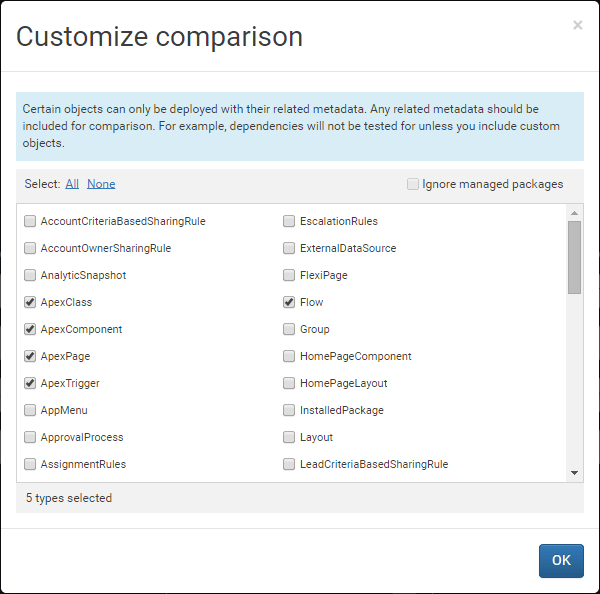The height and width of the screenshot is (594, 600).
Task: Uncheck the Flow checkbox
Action: 289,302
